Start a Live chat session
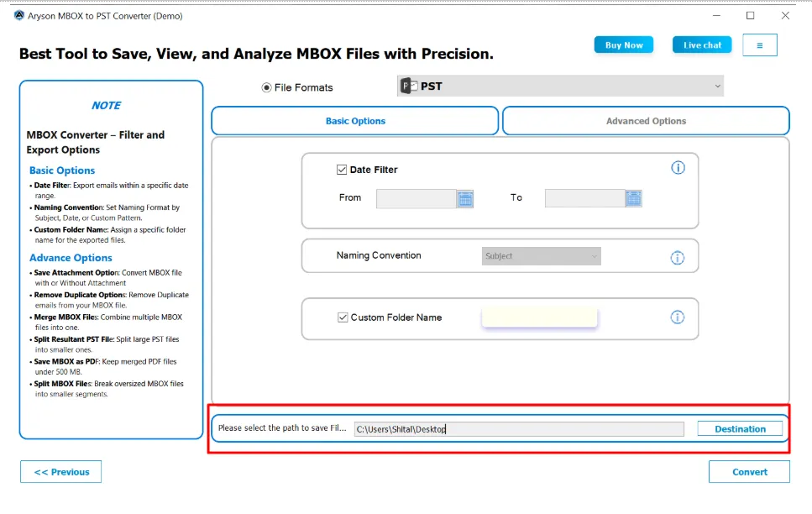812x514 pixels. [x=702, y=45]
